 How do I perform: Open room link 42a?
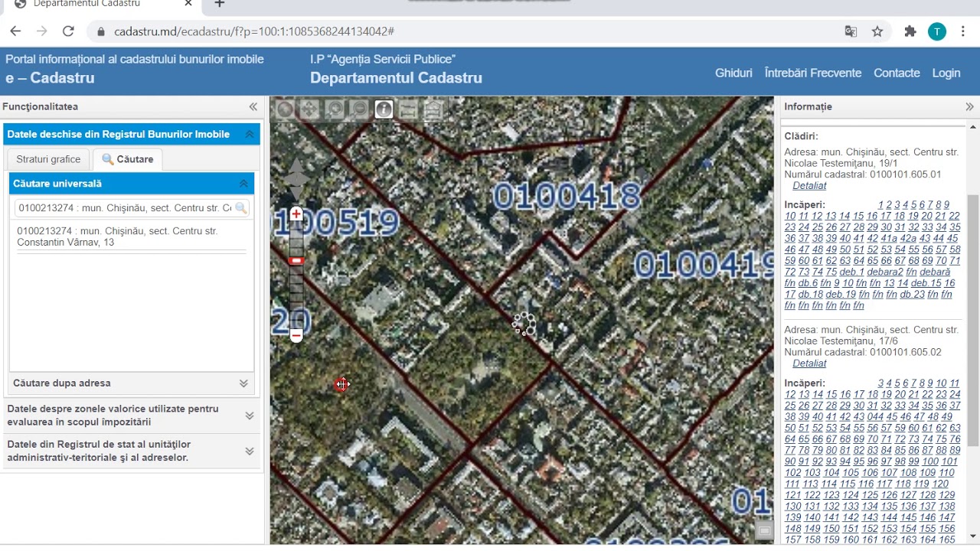pyautogui.click(x=908, y=239)
